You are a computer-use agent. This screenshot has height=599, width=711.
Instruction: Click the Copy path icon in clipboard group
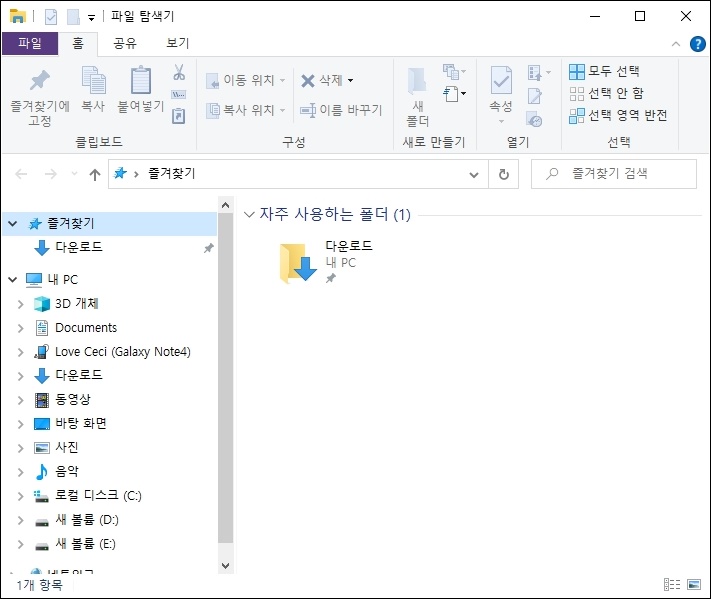coord(179,94)
